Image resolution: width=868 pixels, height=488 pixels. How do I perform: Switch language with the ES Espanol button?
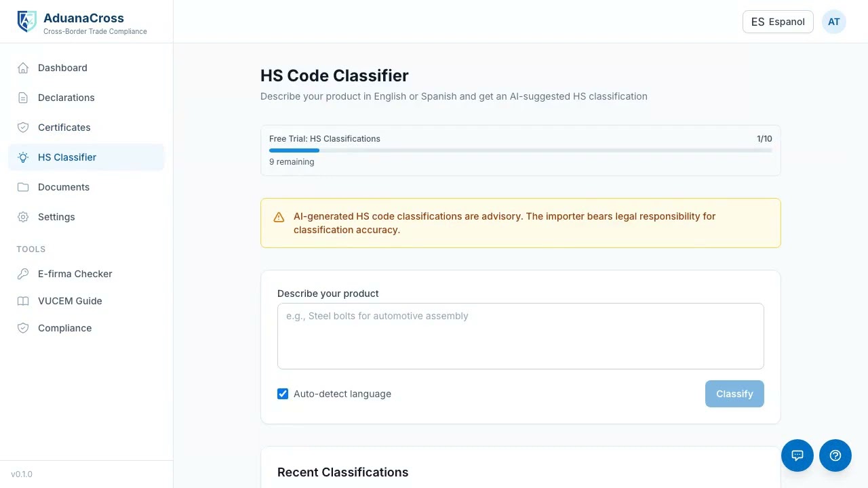[778, 22]
